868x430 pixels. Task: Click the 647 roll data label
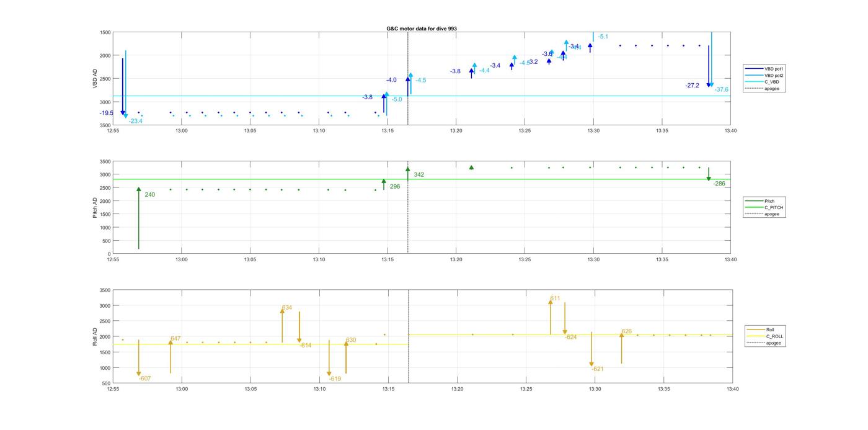[x=175, y=339]
